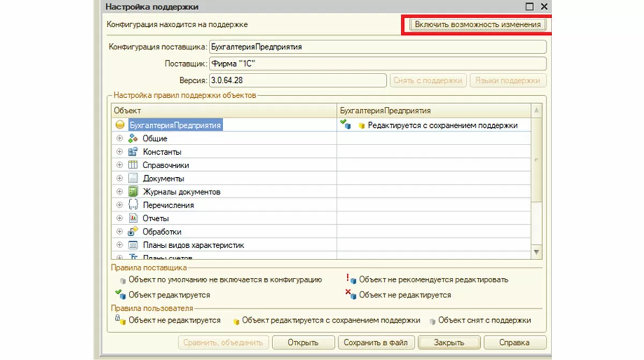Expand the Общие tree node

click(x=120, y=138)
